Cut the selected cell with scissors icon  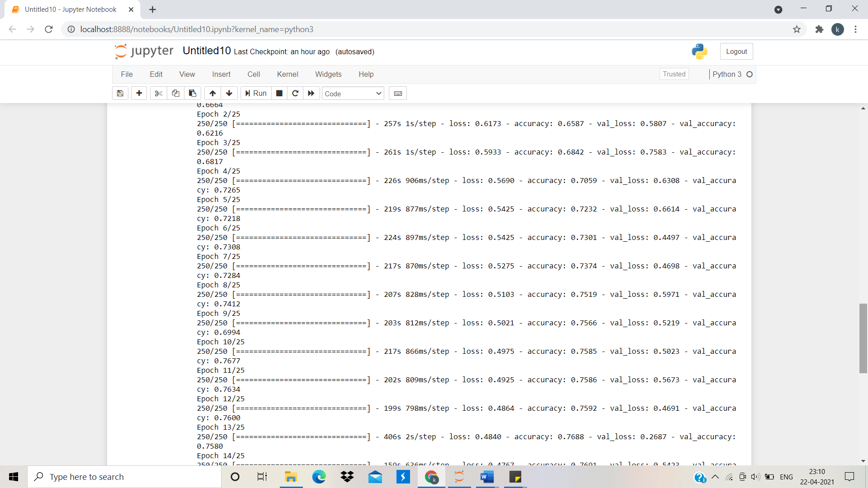(x=158, y=93)
